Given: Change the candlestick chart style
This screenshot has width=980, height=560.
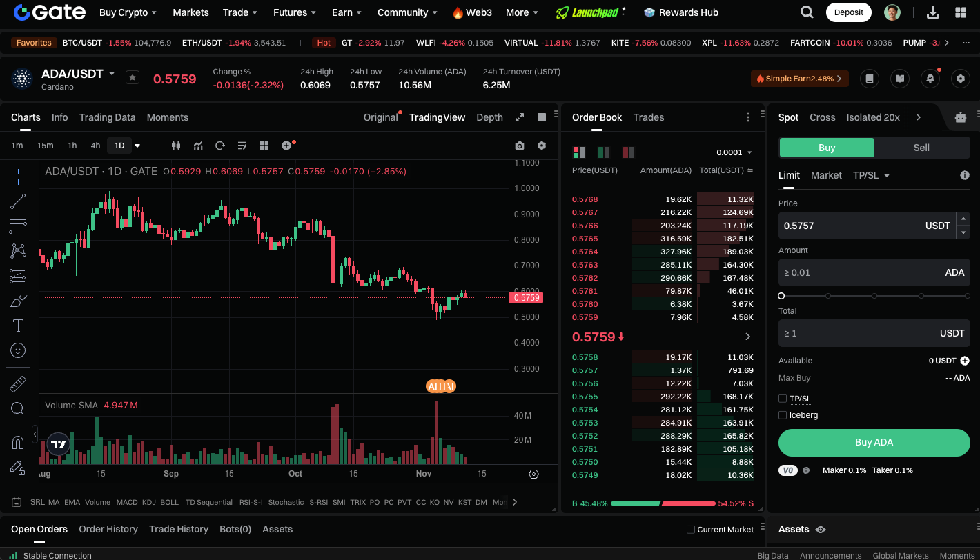Looking at the screenshot, I should coord(175,146).
